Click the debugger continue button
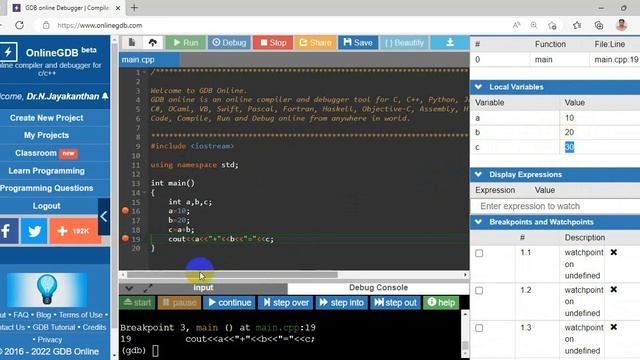Image resolution: width=640 pixels, height=360 pixels. click(230, 302)
